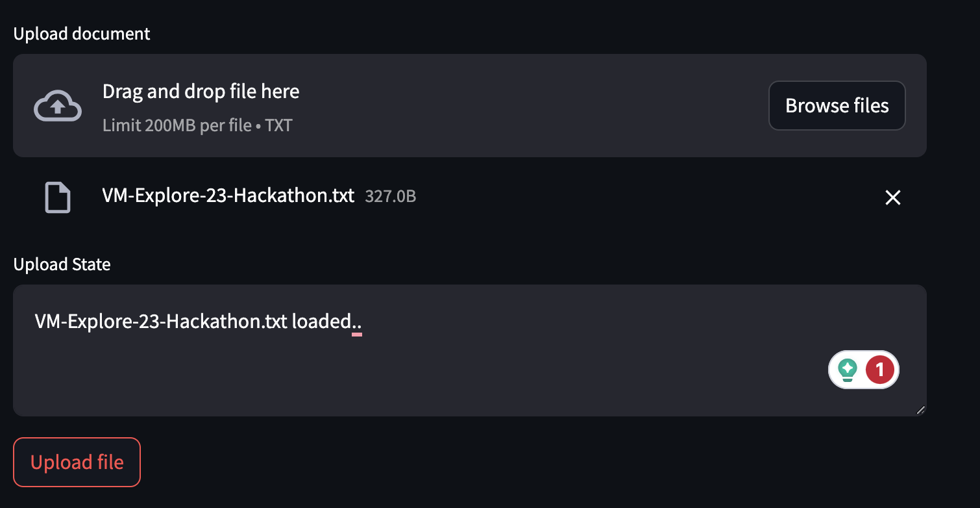Click the document icon beside VM-Explore-23-Hackathon.txt
The height and width of the screenshot is (508, 980).
click(x=57, y=197)
